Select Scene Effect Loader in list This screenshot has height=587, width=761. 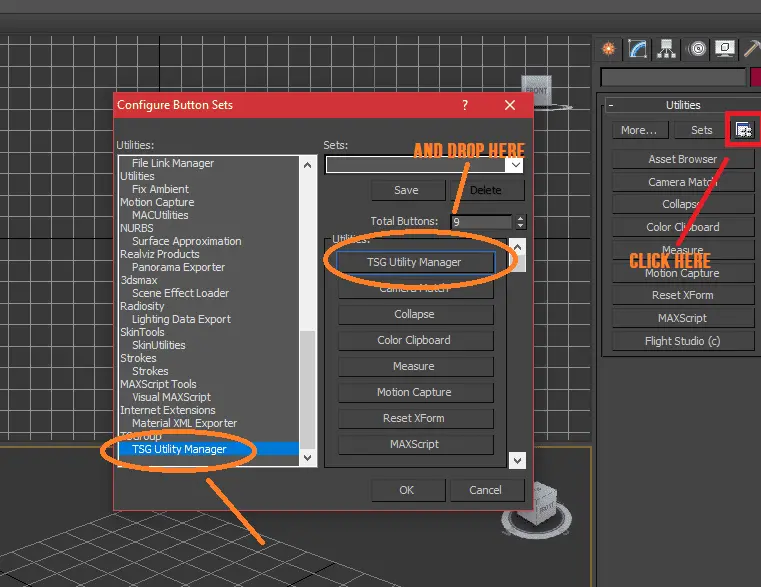(x=181, y=293)
